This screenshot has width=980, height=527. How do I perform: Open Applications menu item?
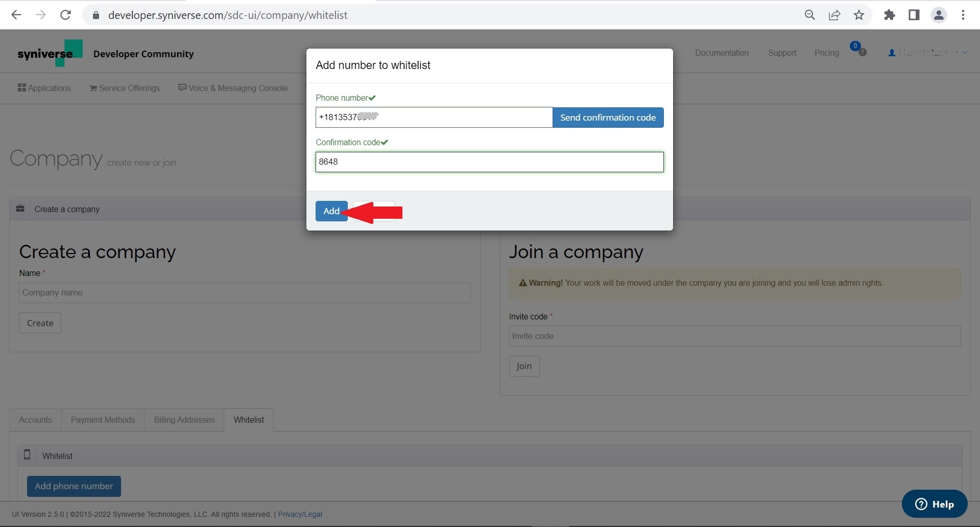coord(44,88)
